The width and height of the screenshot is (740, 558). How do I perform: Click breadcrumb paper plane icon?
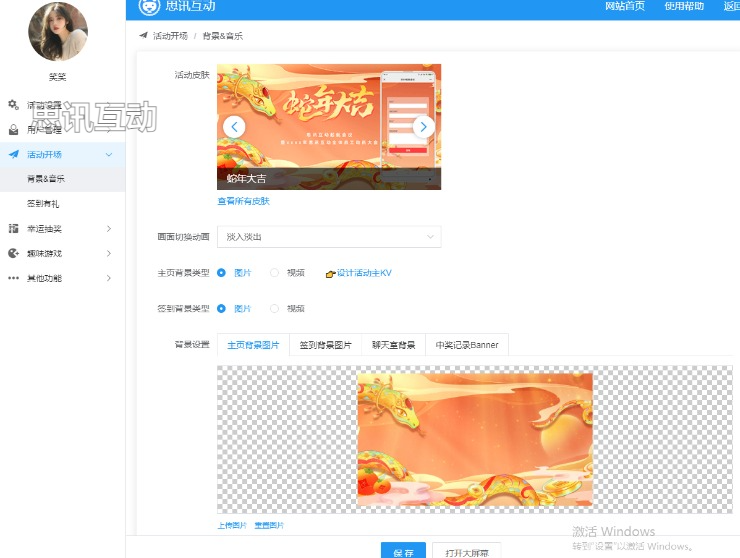click(x=143, y=35)
